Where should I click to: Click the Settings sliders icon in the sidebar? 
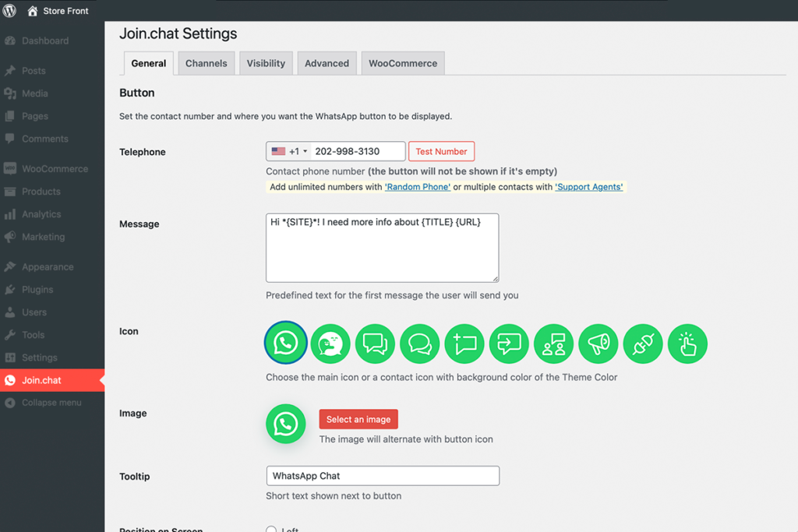click(9, 358)
